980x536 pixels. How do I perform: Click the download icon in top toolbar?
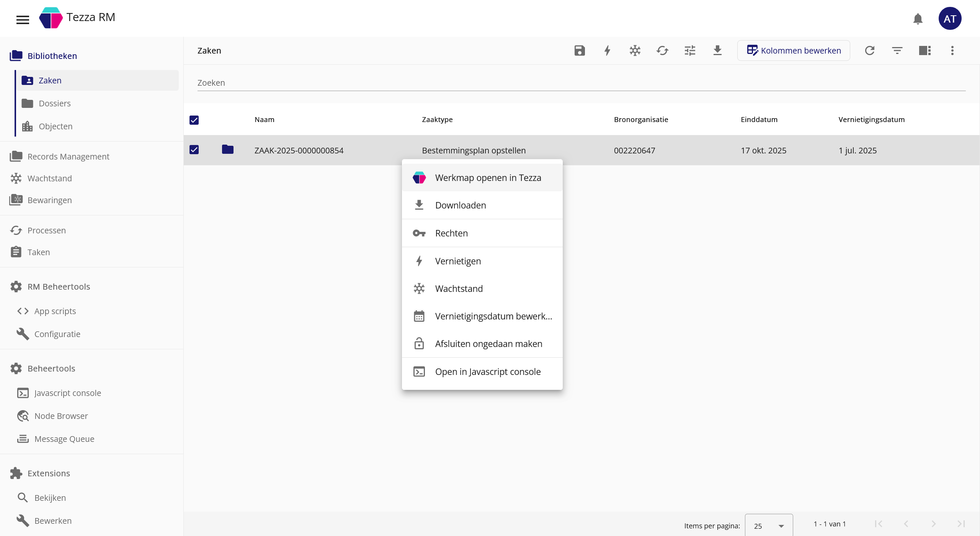[717, 51]
